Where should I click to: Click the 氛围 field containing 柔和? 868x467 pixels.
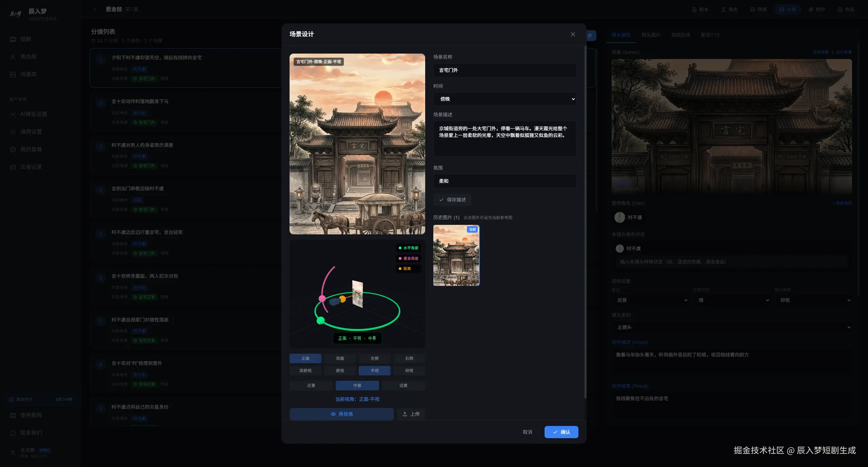point(505,181)
